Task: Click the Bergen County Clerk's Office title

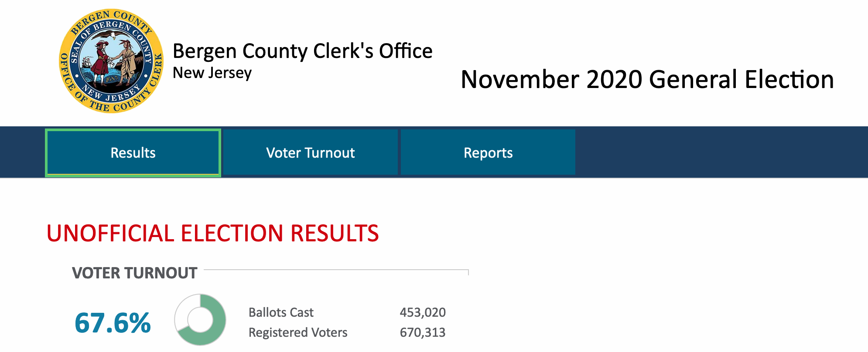Action: point(302,51)
